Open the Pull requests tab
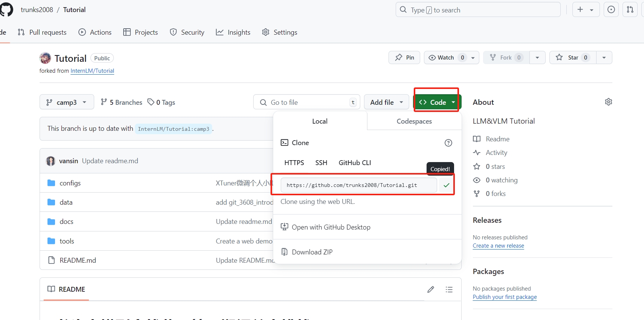 (x=42, y=32)
